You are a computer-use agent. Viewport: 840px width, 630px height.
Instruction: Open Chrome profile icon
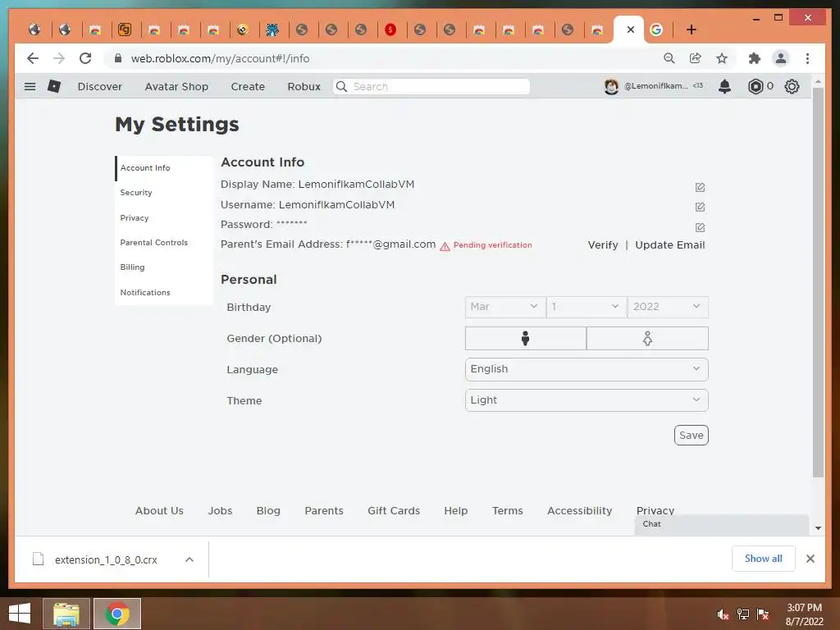click(x=781, y=58)
